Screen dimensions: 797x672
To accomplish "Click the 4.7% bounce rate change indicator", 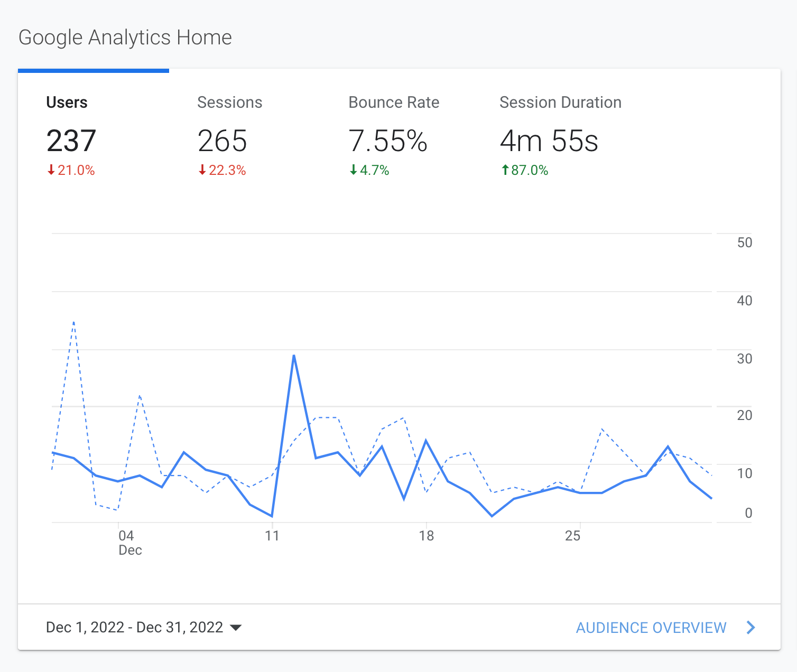I will coord(369,170).
